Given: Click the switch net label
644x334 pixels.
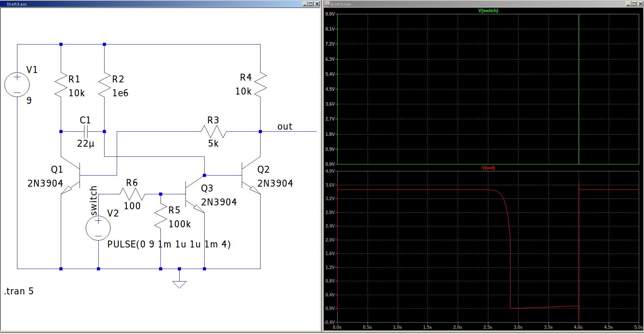Looking at the screenshot, I should (93, 201).
